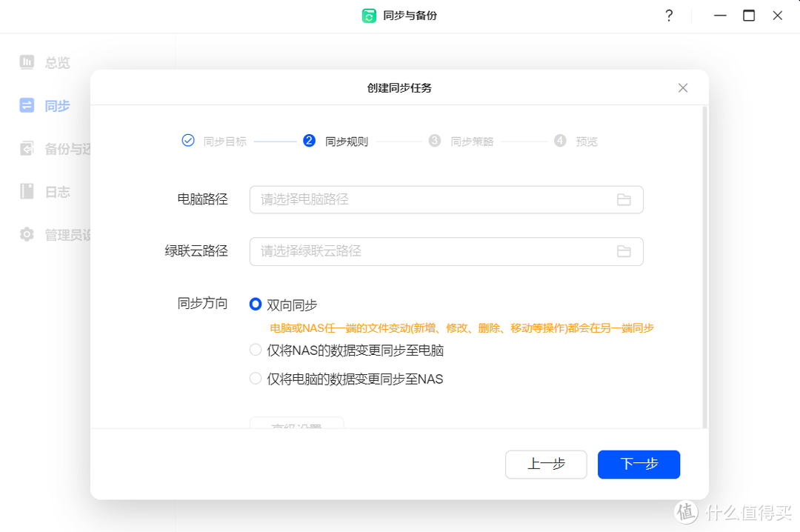Click the 什么值得买 watermark logo
Screen dimensions: 800x532
click(x=685, y=512)
